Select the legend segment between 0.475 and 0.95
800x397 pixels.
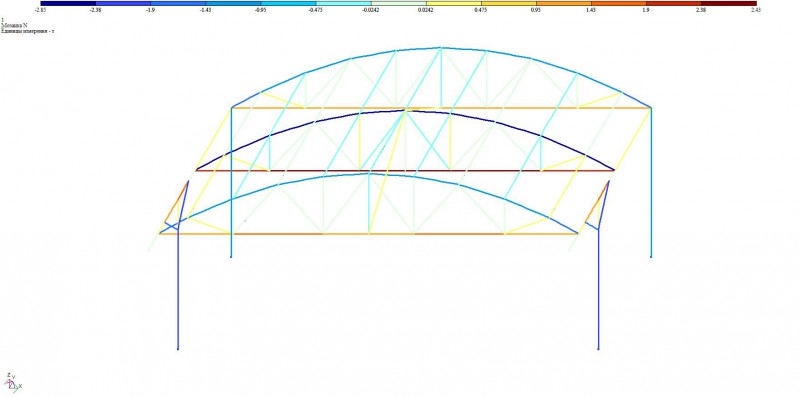pyautogui.click(x=509, y=3)
